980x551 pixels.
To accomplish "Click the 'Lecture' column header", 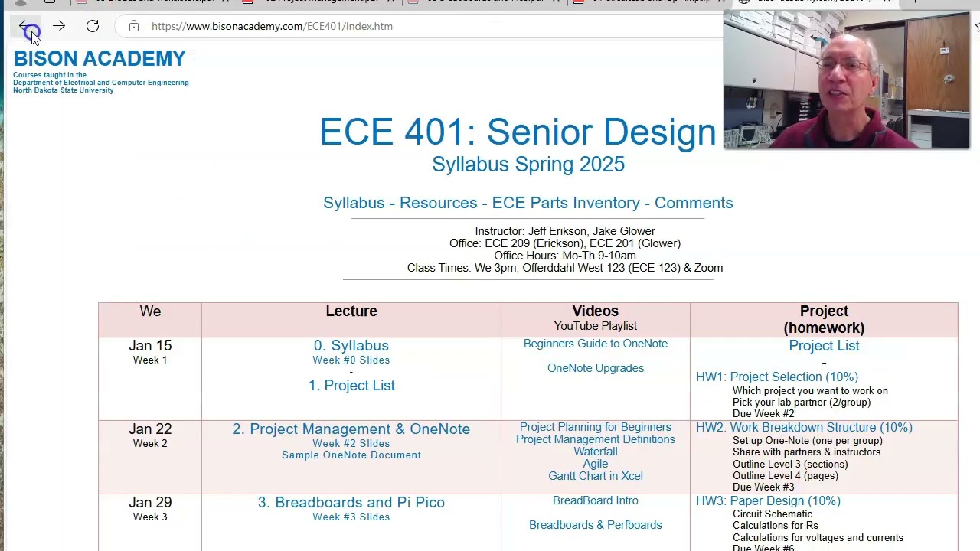I will pos(351,311).
